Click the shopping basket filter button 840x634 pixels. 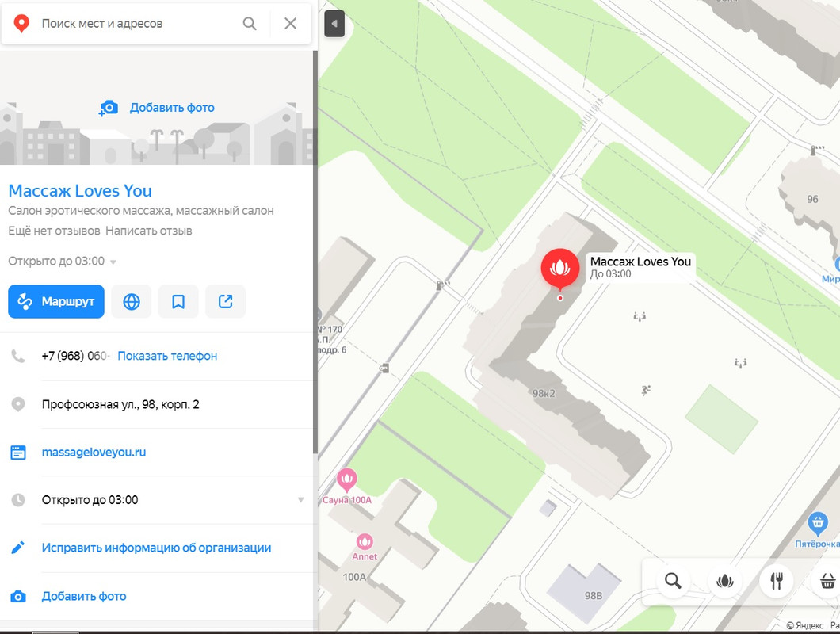[827, 581]
